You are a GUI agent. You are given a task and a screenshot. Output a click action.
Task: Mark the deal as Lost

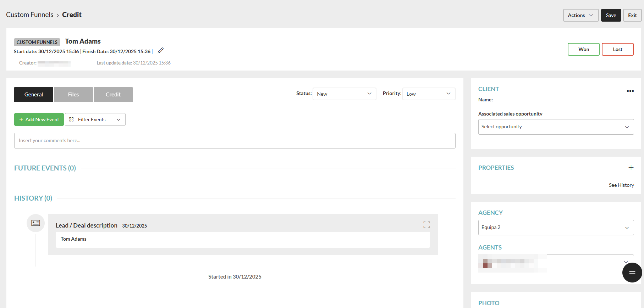[617, 49]
